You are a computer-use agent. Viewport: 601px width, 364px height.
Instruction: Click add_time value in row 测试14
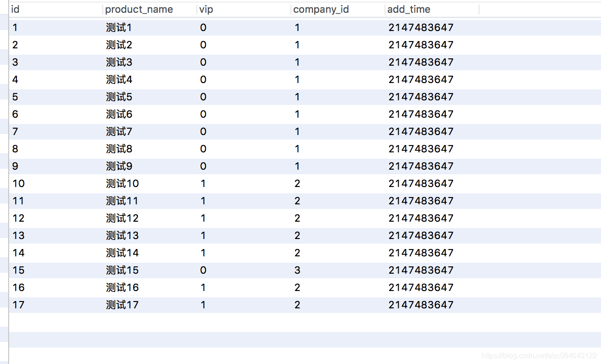[421, 253]
